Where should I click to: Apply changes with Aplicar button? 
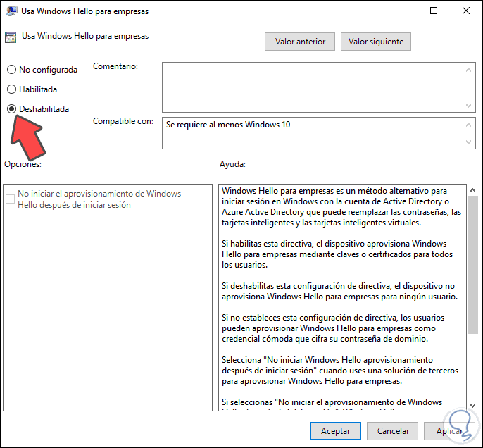tap(449, 431)
